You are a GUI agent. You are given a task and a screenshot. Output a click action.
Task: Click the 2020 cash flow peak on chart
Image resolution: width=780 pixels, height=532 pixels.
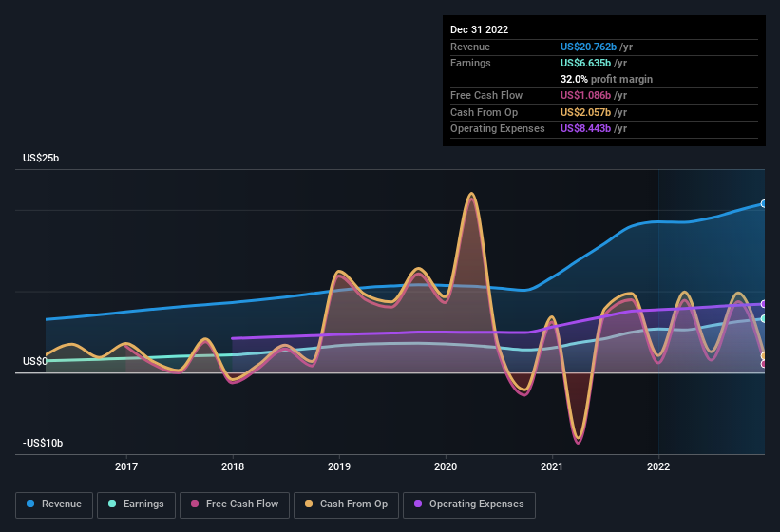pos(471,194)
